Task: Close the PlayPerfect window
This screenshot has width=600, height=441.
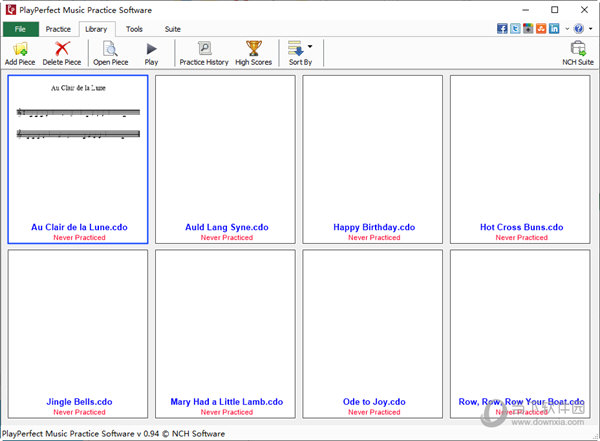Action: pyautogui.click(x=584, y=10)
